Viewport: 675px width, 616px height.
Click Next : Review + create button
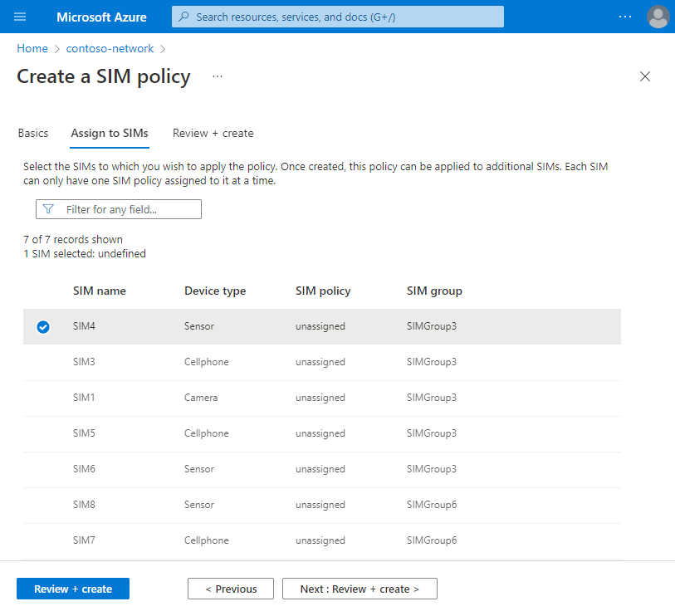(x=360, y=589)
